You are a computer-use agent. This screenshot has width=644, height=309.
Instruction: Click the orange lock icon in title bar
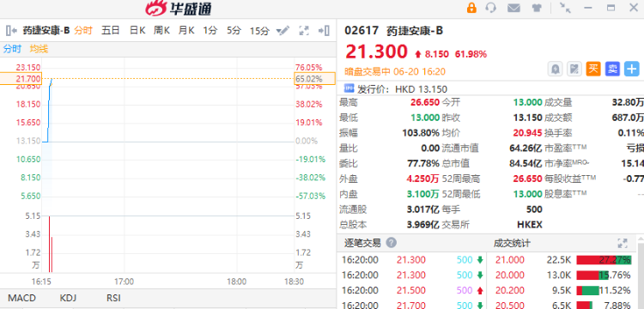click(471, 8)
